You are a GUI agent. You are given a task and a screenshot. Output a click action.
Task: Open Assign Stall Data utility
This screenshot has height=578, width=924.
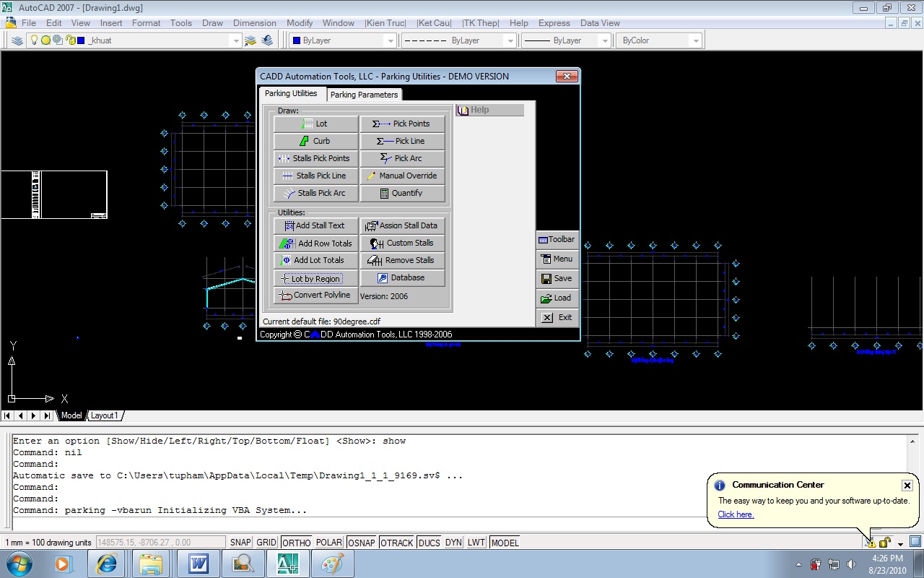coord(402,225)
